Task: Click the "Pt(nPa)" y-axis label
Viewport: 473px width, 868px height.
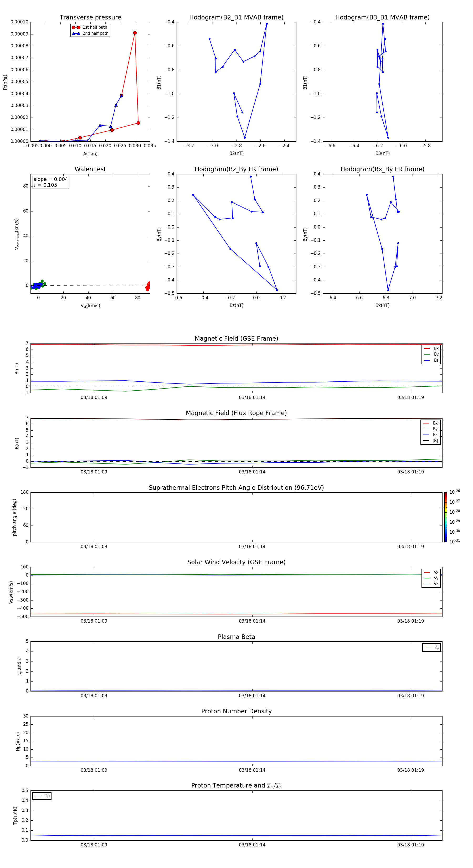Action: tap(5, 82)
